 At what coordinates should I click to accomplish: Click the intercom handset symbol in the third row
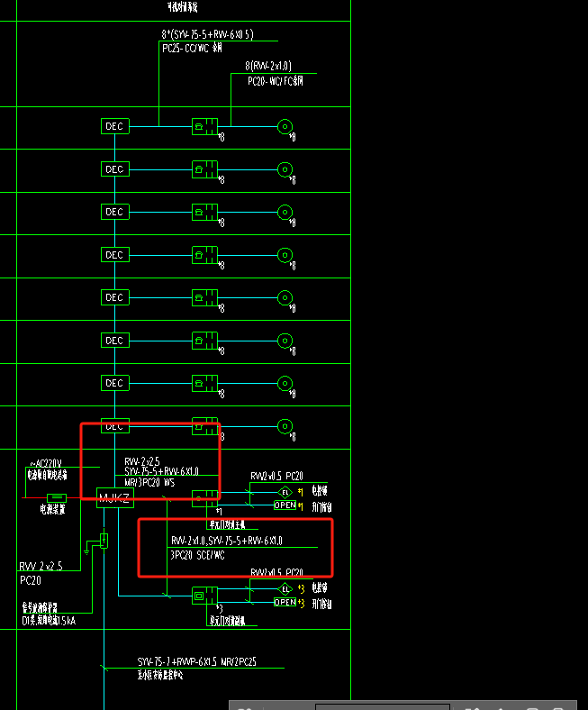pyautogui.click(x=204, y=212)
